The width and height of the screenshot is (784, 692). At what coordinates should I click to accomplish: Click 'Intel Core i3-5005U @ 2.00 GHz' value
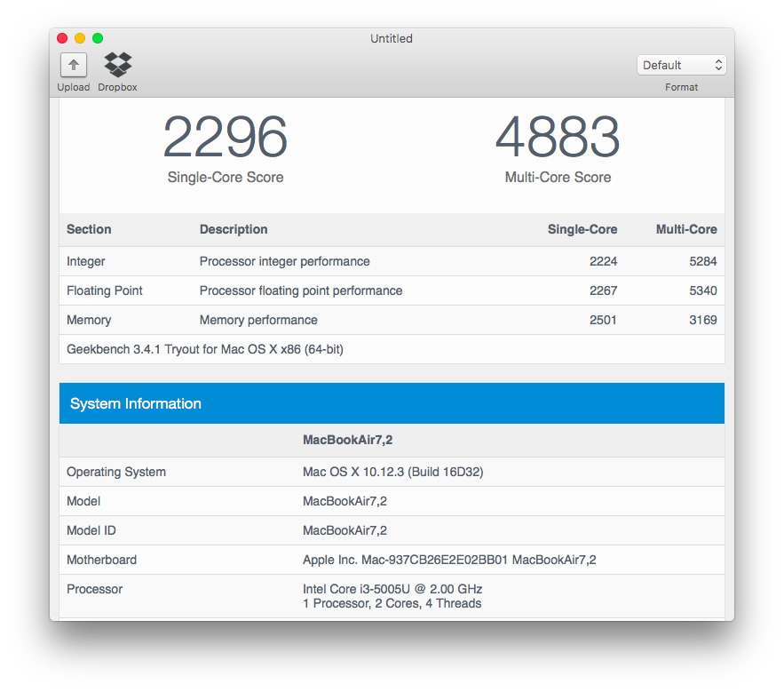click(392, 589)
